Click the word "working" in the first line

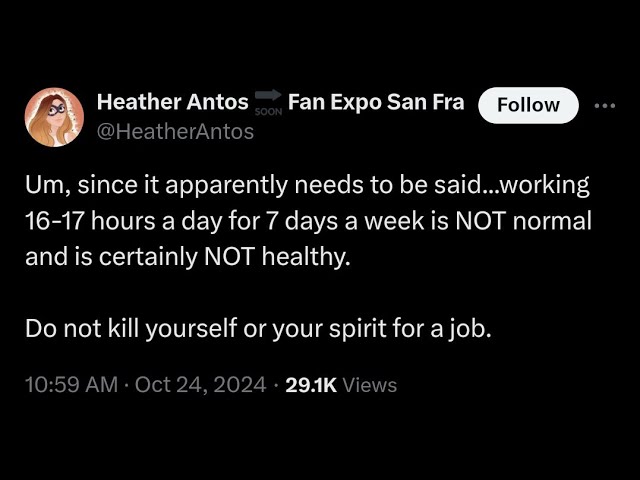click(549, 186)
